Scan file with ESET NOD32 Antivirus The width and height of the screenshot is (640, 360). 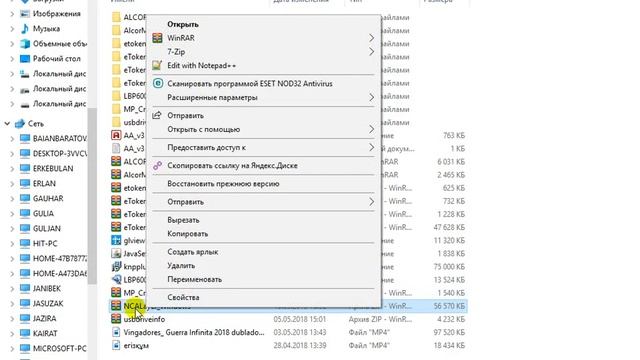click(x=263, y=84)
